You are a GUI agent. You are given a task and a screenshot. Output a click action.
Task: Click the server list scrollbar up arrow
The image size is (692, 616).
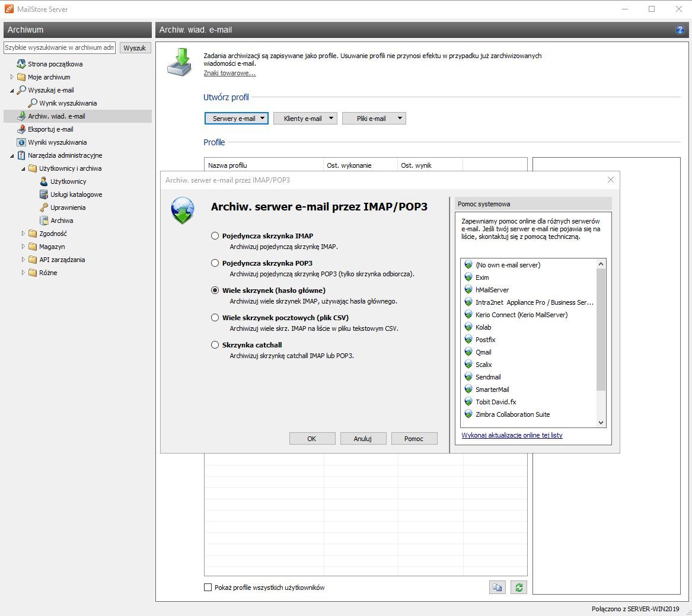click(601, 264)
